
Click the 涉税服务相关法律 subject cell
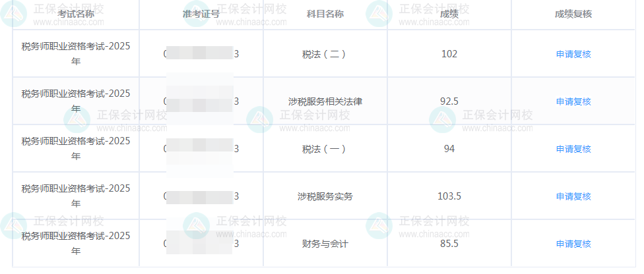pyautogui.click(x=325, y=101)
